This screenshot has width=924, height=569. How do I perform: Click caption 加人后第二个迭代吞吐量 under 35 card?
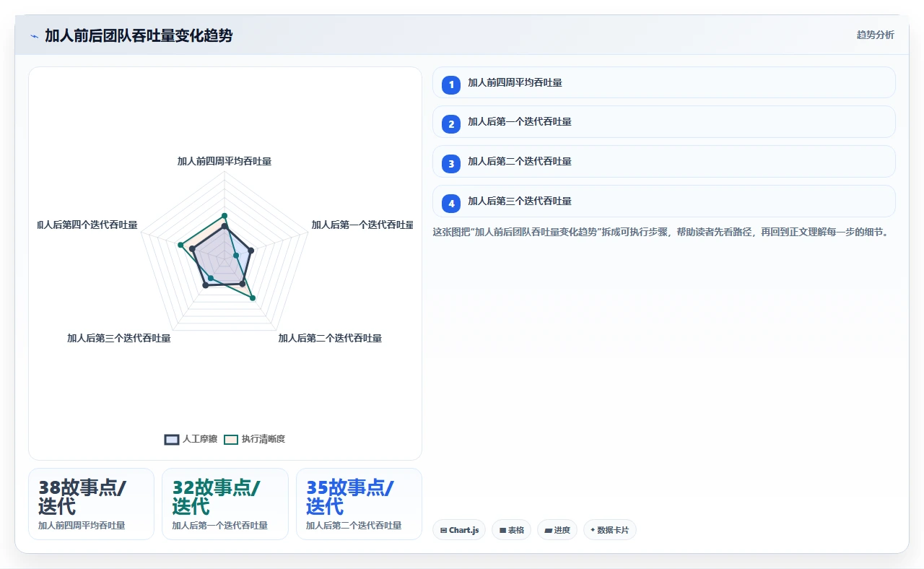pos(354,526)
